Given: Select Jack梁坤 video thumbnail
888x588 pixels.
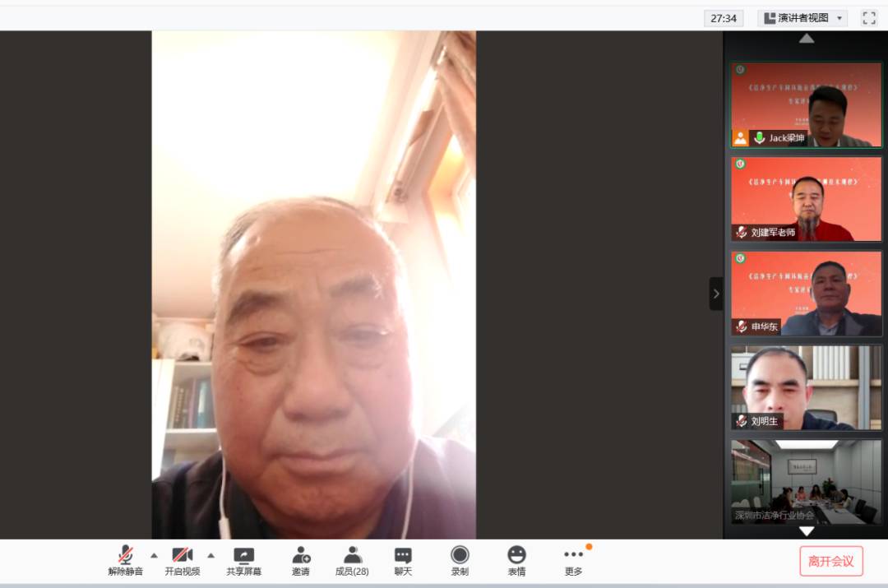Looking at the screenshot, I should pos(806,105).
